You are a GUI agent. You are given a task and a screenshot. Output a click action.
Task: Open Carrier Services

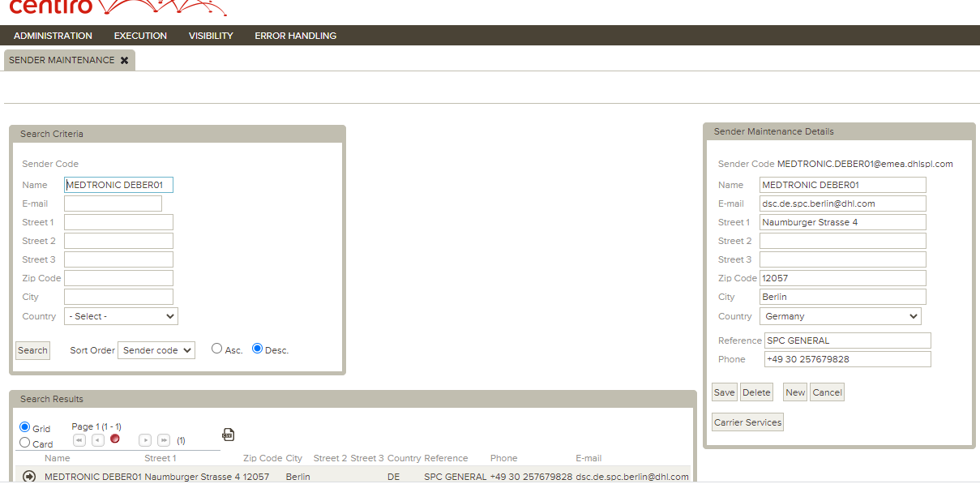[747, 422]
